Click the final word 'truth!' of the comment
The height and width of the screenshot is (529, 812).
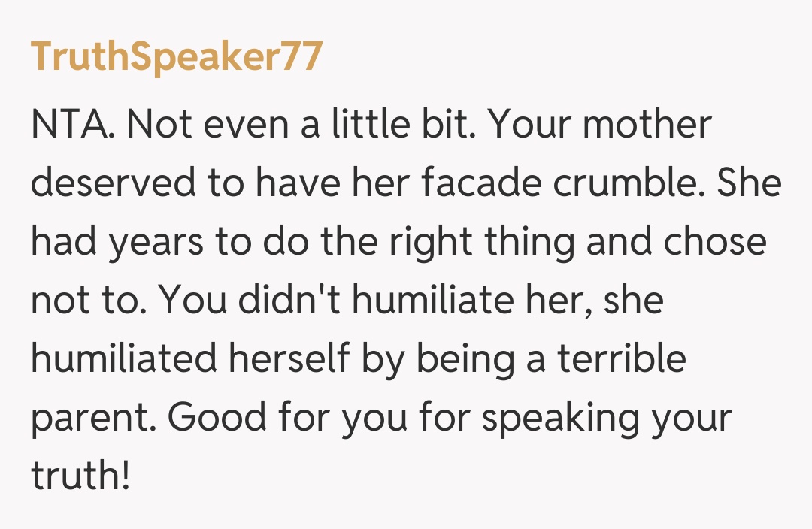(x=80, y=476)
